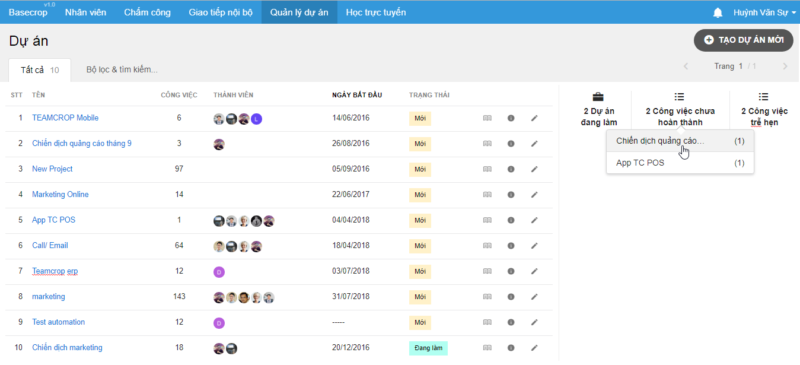Sort by NGÀY BẮT ĐẦU column header
The image size is (800, 365).
point(357,95)
